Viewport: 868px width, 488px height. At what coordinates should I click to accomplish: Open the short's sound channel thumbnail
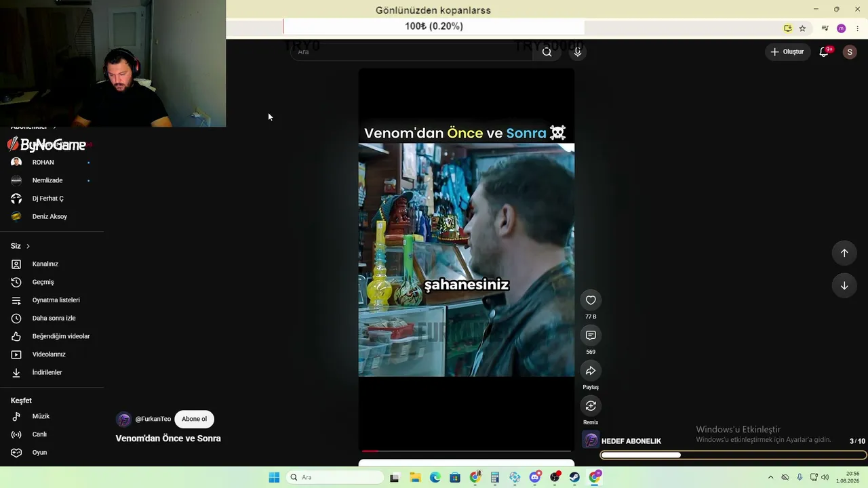(x=591, y=440)
